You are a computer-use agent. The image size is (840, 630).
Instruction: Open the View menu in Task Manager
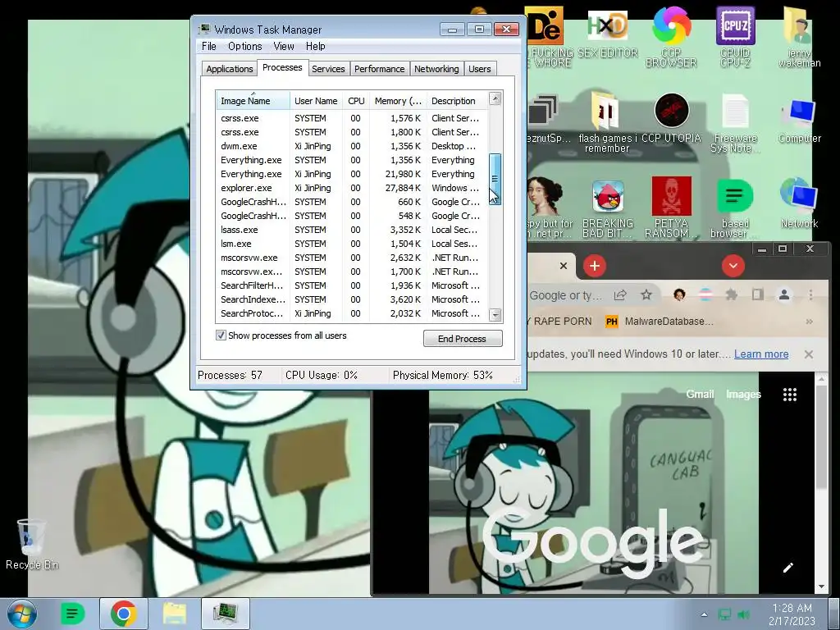point(284,46)
